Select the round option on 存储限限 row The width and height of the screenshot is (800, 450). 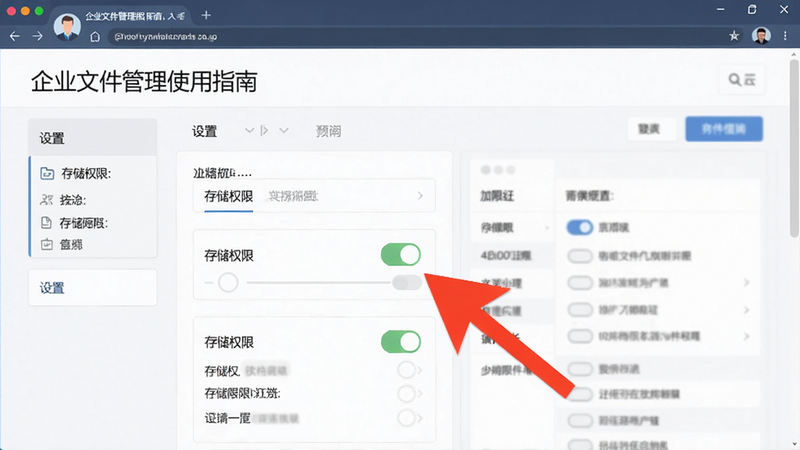pyautogui.click(x=406, y=393)
